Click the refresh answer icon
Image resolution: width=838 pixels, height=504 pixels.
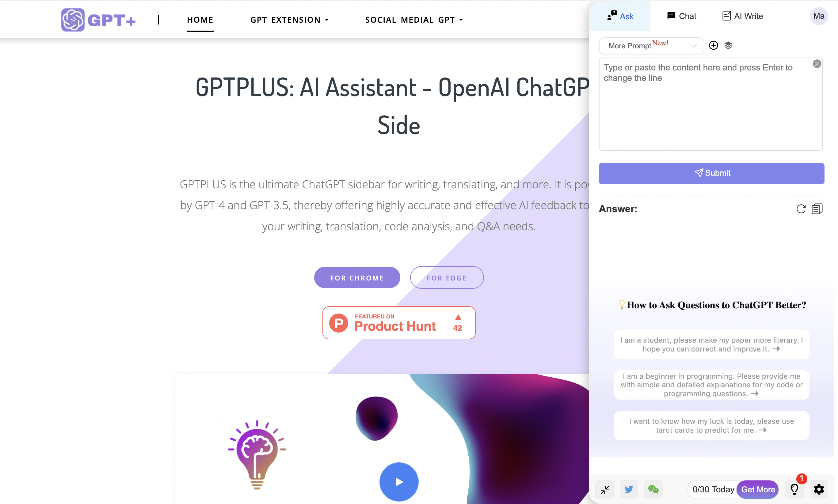click(802, 209)
